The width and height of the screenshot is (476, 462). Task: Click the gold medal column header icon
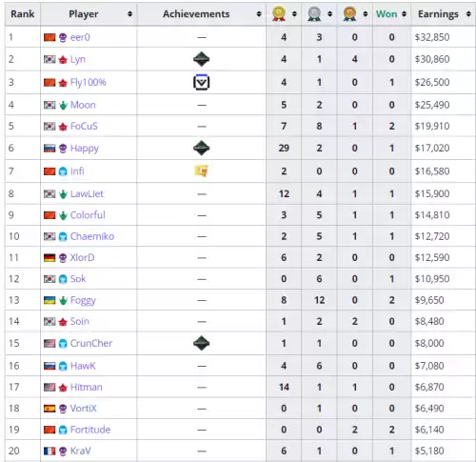279,14
